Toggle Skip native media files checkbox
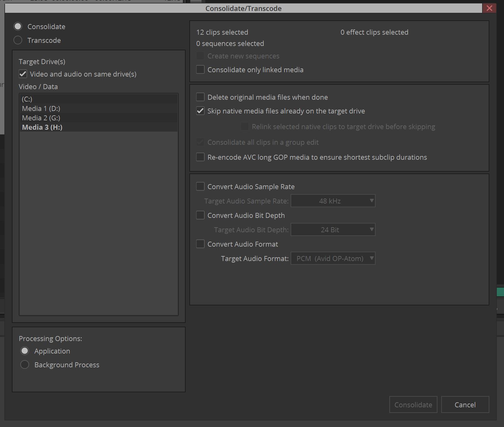504x427 pixels. [x=200, y=111]
